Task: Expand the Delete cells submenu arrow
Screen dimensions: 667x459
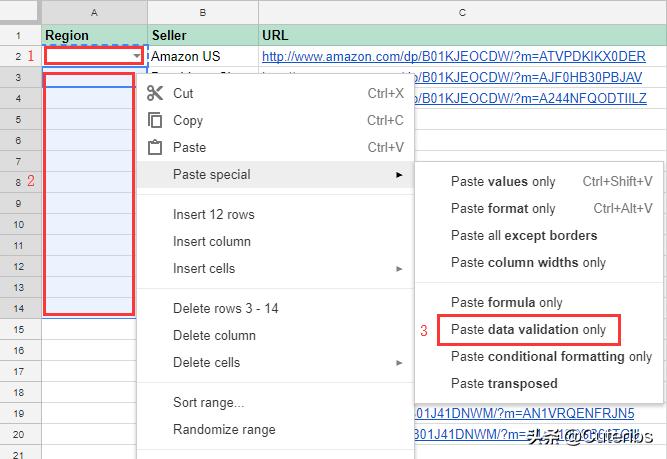Action: [x=399, y=363]
